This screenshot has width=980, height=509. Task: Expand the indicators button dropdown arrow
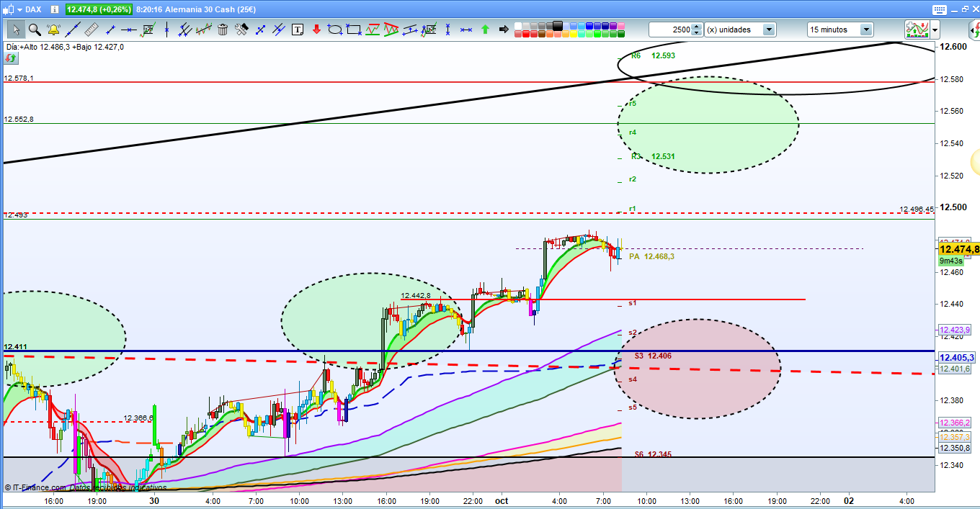[x=935, y=30]
